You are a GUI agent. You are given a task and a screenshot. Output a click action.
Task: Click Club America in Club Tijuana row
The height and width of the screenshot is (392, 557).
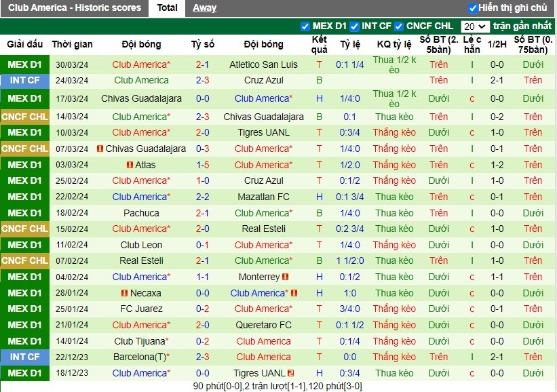[264, 341]
